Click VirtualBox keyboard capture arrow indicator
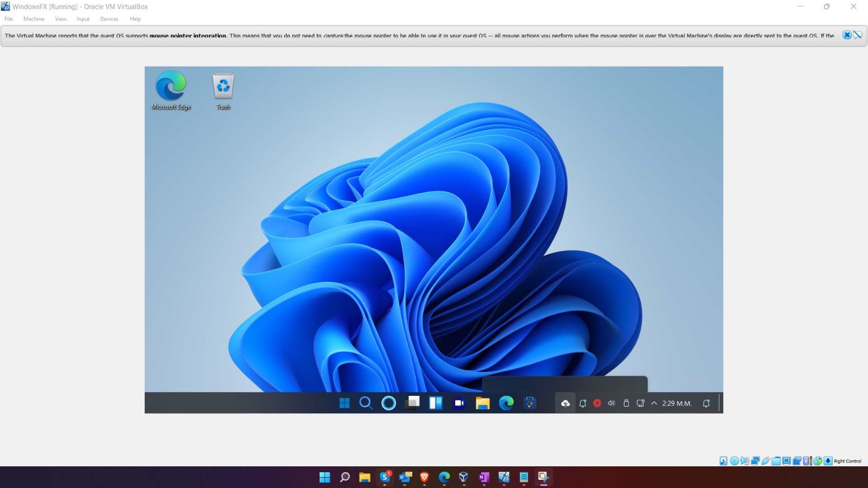Screen dimensions: 868x488 [x=828, y=461]
